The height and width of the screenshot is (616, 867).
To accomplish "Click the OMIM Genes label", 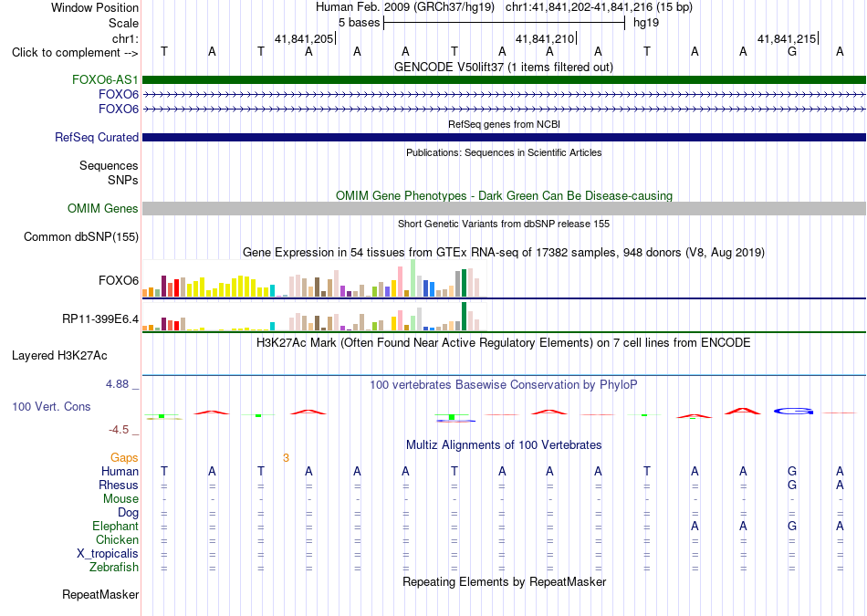I will 103,208.
